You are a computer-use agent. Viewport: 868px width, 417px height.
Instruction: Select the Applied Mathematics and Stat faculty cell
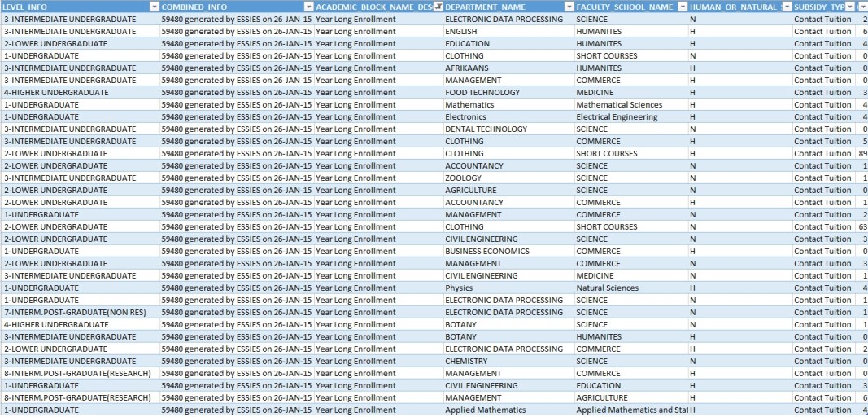(631, 410)
